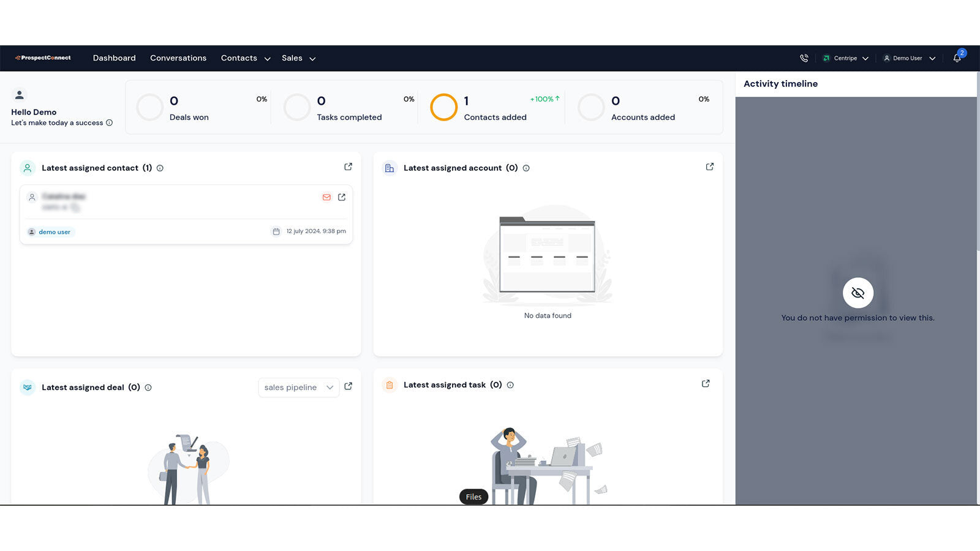The height and width of the screenshot is (551, 980).
Task: Click the no-permission message text
Action: 858,318
